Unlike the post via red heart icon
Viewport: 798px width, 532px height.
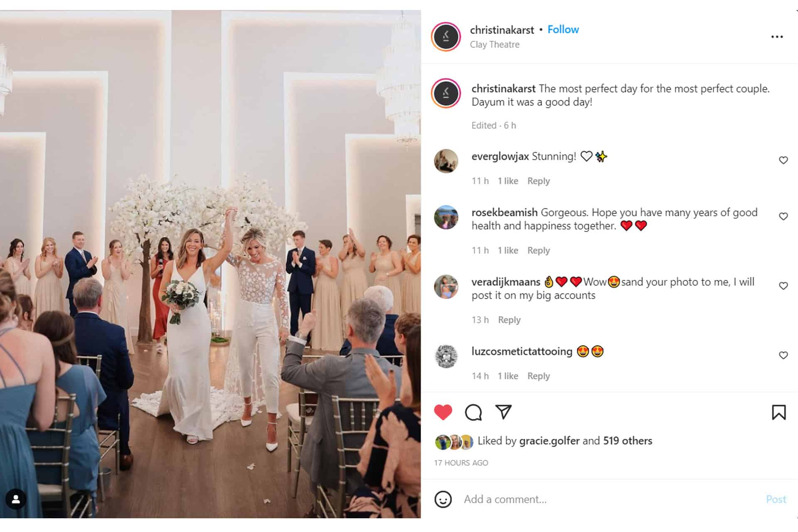coord(443,412)
